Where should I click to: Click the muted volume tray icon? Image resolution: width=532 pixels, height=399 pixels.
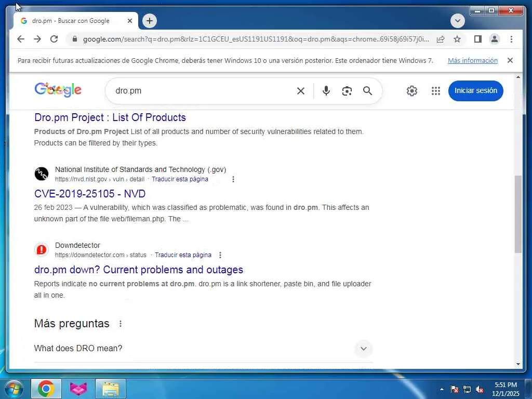480,390
